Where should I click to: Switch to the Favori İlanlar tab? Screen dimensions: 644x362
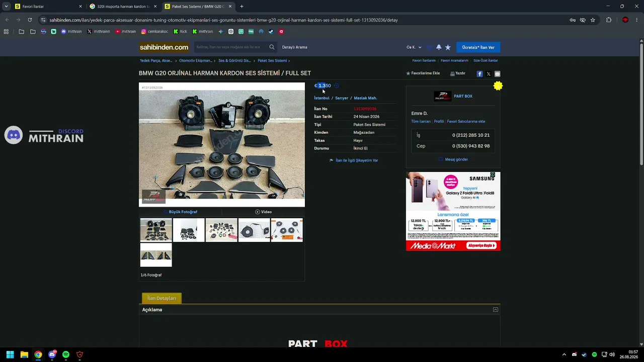point(48,7)
